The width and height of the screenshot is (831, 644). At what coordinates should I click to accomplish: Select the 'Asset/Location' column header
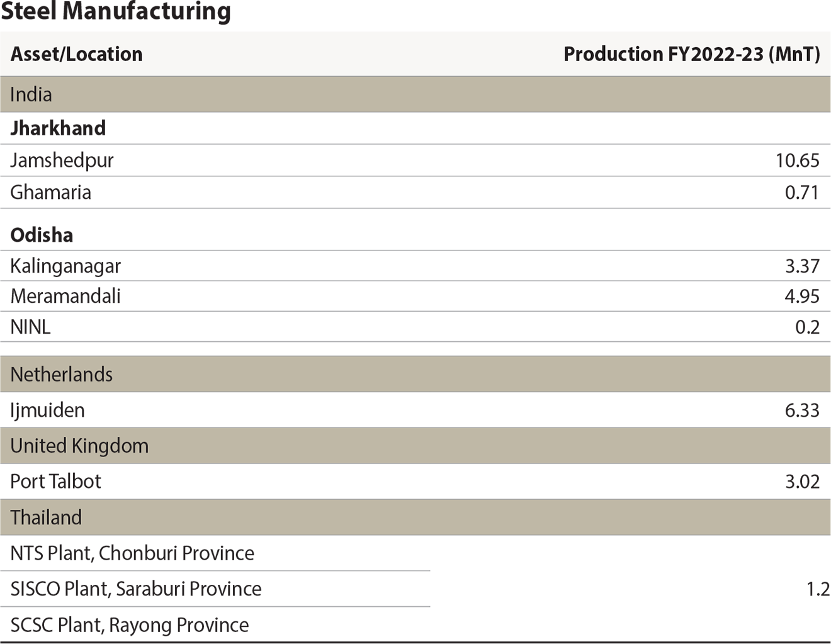pyautogui.click(x=76, y=54)
